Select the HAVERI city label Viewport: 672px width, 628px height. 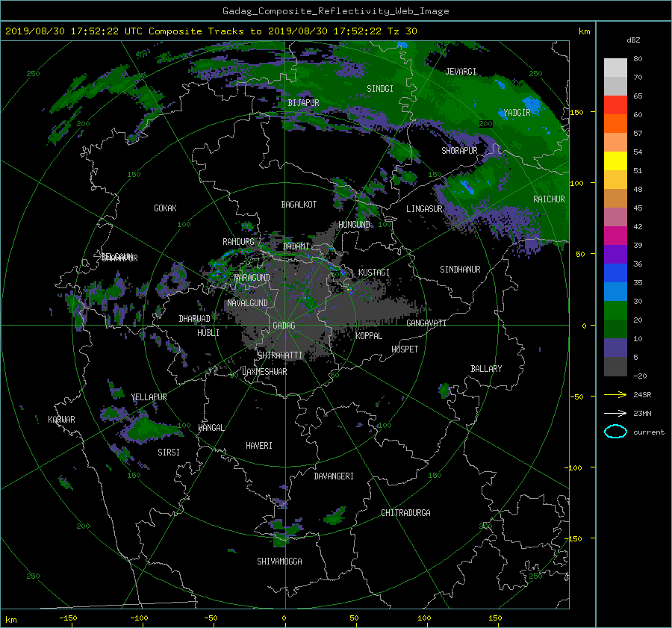tap(259, 446)
